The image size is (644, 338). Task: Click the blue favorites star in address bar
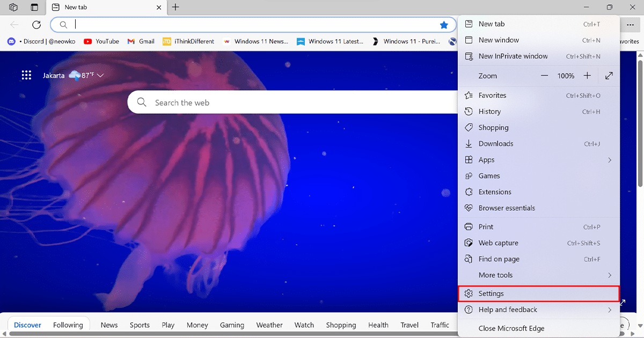pos(444,25)
